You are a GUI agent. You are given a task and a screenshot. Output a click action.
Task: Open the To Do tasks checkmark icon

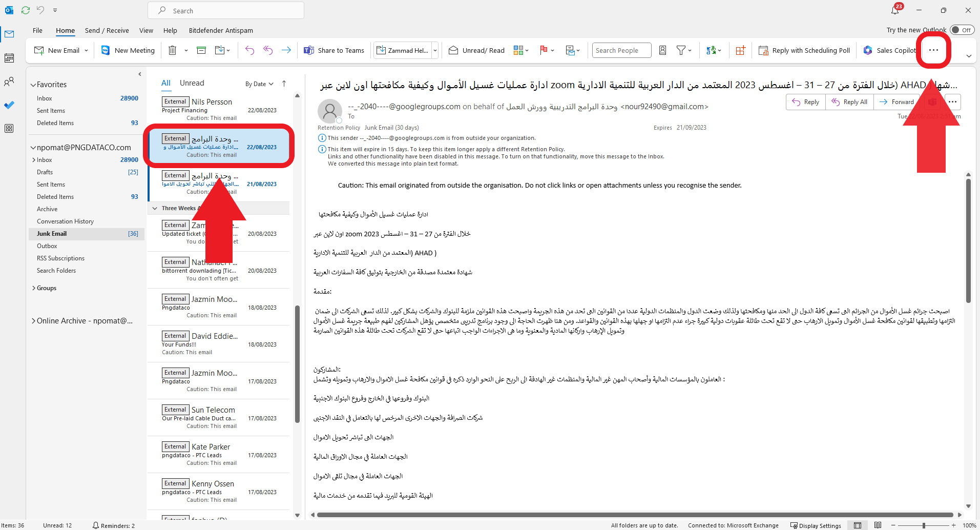point(9,105)
